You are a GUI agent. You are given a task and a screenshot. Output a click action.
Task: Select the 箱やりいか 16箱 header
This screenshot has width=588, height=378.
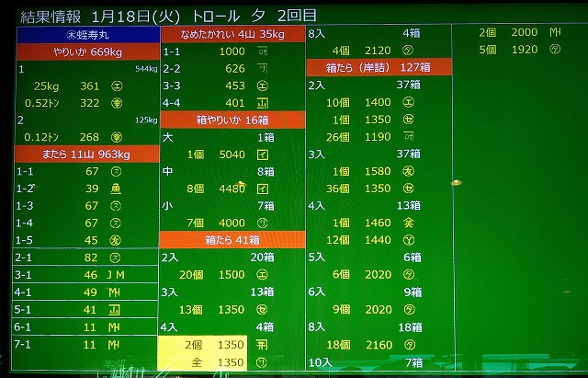(x=232, y=120)
